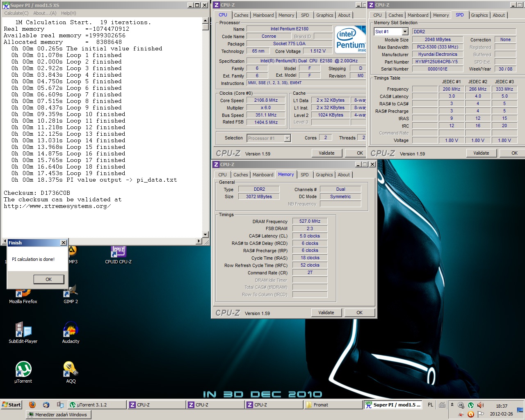Open Caches tab in CPU-Z's Memory window
This screenshot has width=525, height=420.
point(241,175)
